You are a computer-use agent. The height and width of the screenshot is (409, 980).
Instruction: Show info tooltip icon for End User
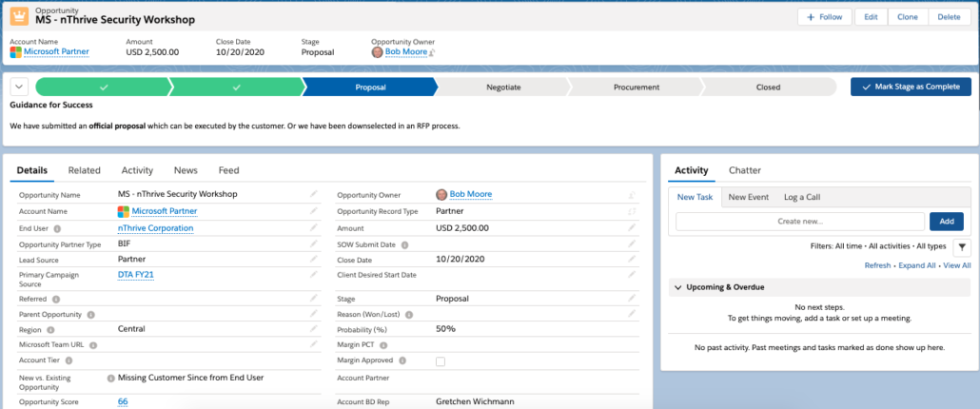tap(57, 228)
